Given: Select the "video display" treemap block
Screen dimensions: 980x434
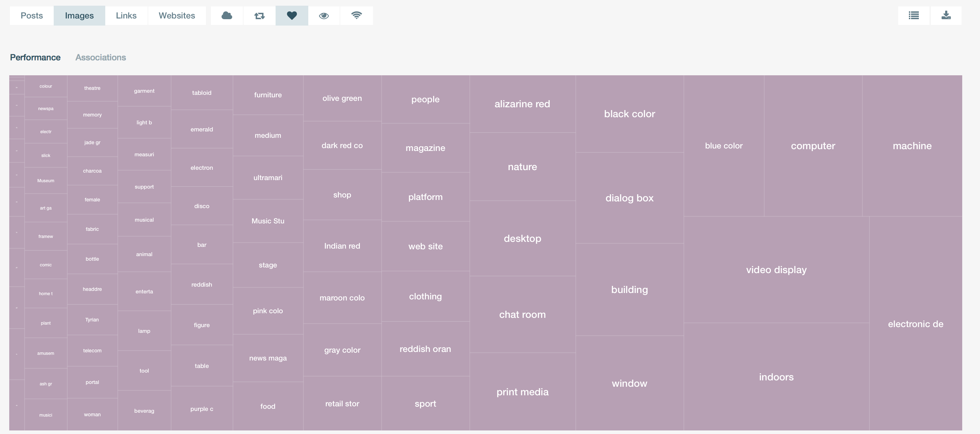Looking at the screenshot, I should coord(776,270).
